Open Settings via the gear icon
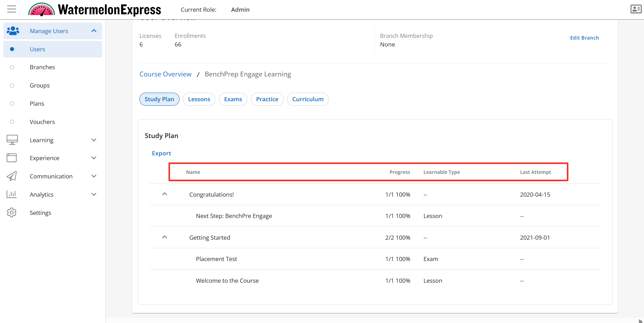644x323 pixels. [x=12, y=213]
